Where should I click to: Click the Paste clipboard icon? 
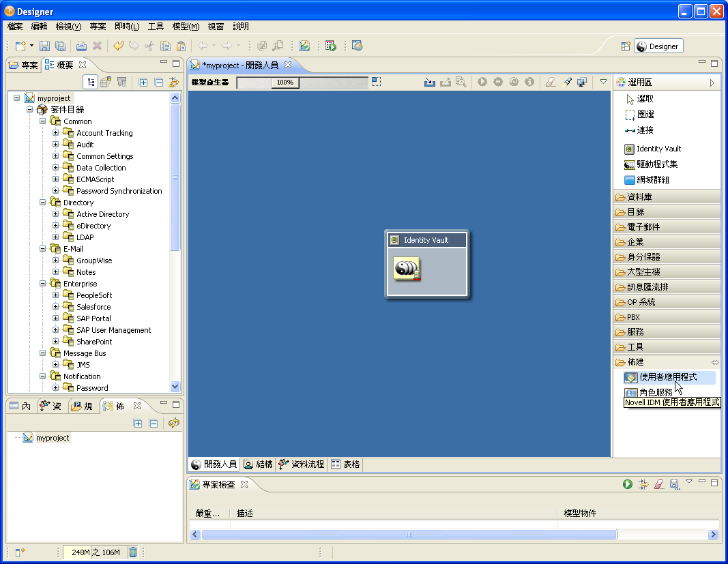tap(181, 46)
